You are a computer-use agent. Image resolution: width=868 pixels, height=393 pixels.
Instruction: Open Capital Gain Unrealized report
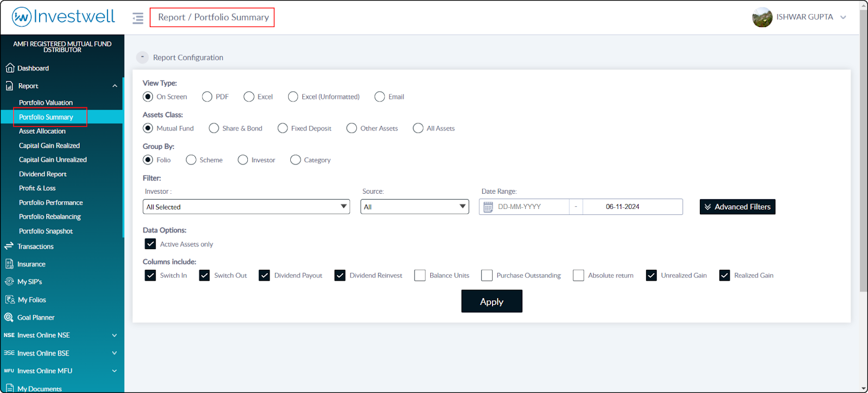53,160
